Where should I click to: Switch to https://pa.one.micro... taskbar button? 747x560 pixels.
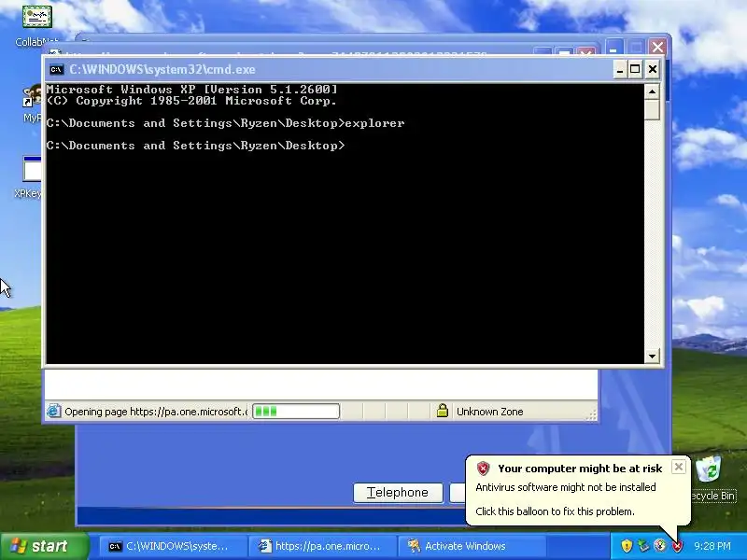tap(322, 546)
